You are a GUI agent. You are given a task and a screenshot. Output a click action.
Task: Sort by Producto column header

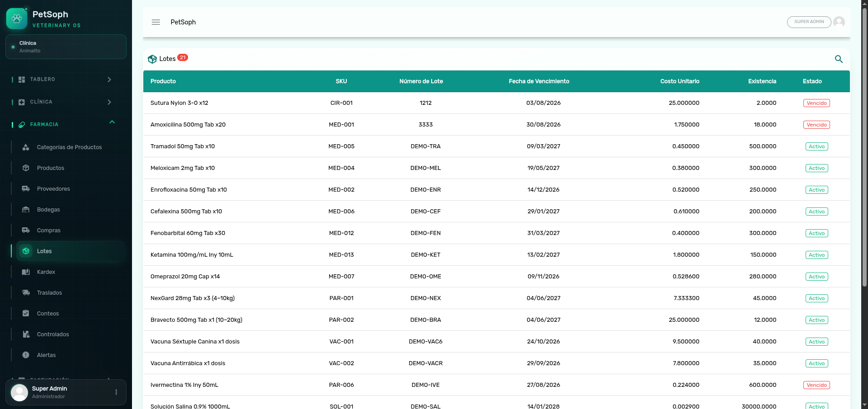163,81
